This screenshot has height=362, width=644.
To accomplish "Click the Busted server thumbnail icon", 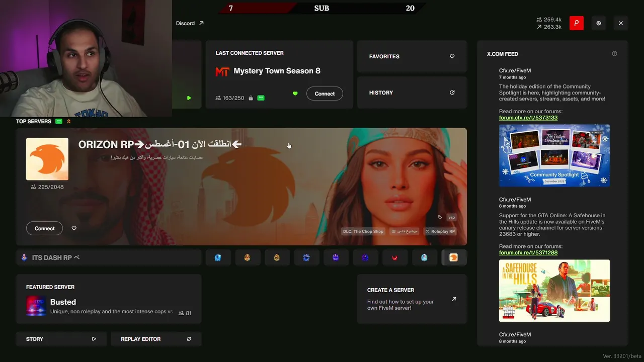I will coord(36,306).
